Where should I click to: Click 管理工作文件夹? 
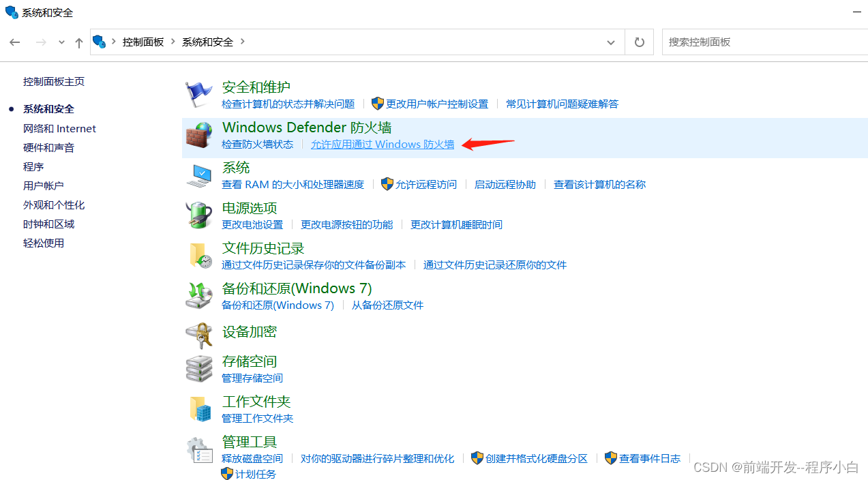[x=258, y=418]
